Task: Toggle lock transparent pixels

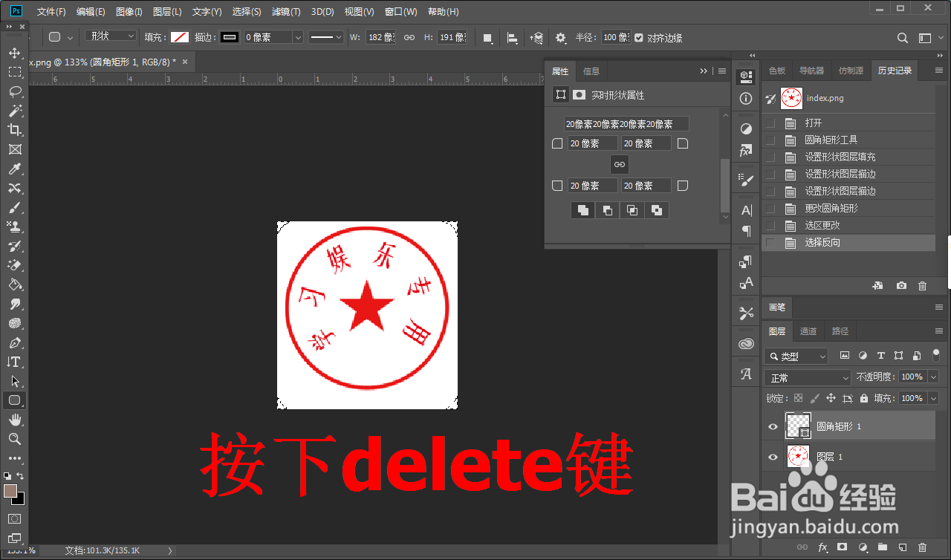Action: pyautogui.click(x=798, y=398)
